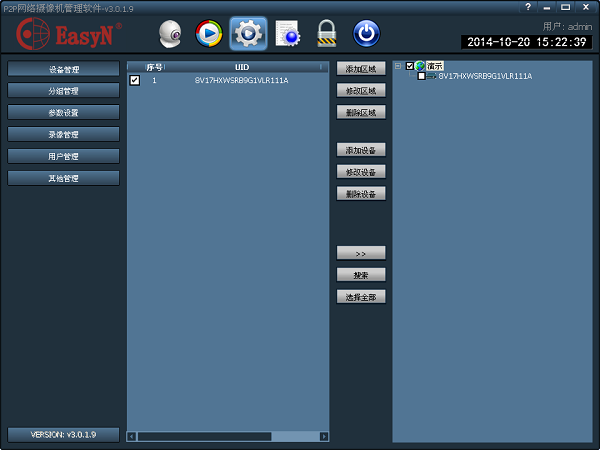Click the blue power icon
The width and height of the screenshot is (600, 450).
click(367, 34)
